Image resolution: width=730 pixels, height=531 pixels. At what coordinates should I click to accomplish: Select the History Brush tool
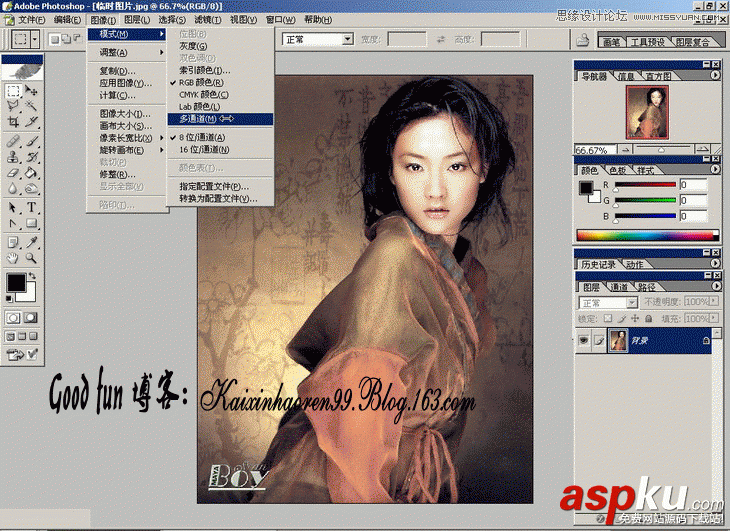coord(31,157)
